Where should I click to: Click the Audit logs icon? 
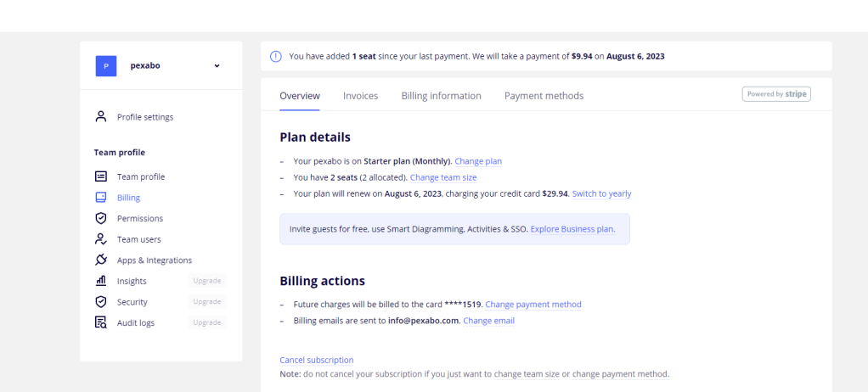click(x=101, y=323)
